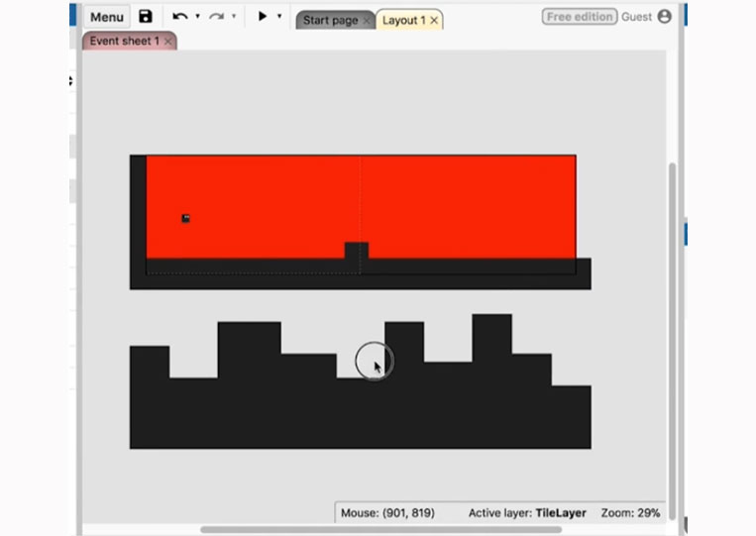
Task: Redo the last undone action
Action: (x=216, y=17)
